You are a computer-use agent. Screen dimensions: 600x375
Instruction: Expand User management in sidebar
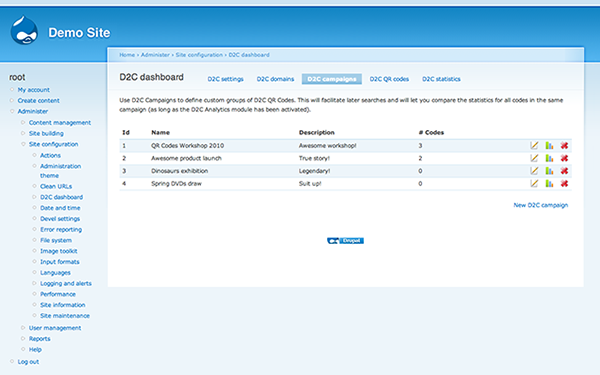pos(55,328)
